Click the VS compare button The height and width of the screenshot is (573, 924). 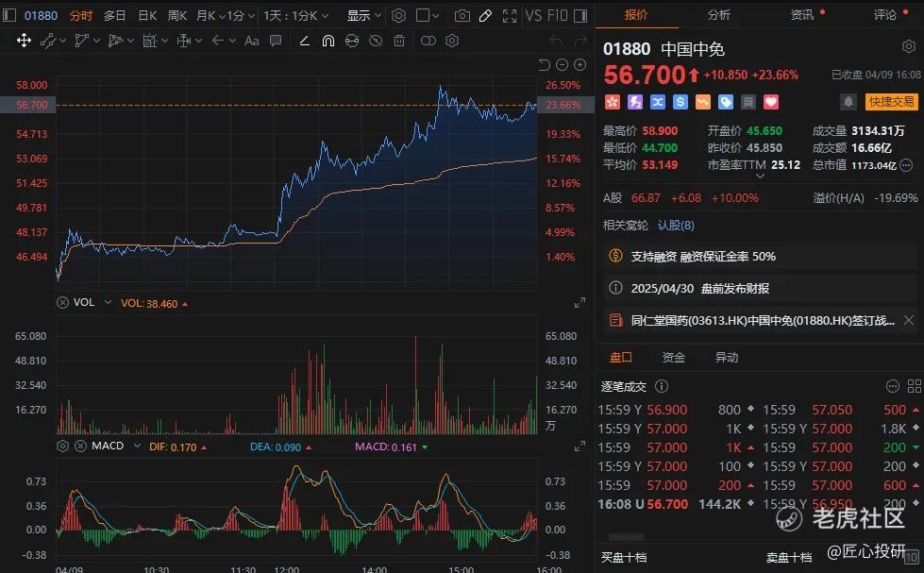(533, 16)
